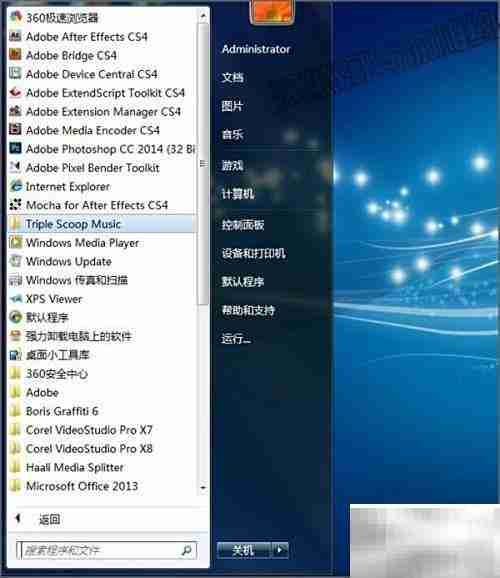Click the programs list scrollbar thumb

(203, 164)
